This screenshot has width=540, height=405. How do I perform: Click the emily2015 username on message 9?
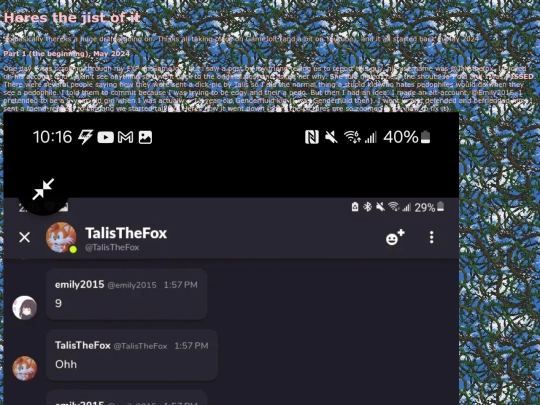point(80,284)
